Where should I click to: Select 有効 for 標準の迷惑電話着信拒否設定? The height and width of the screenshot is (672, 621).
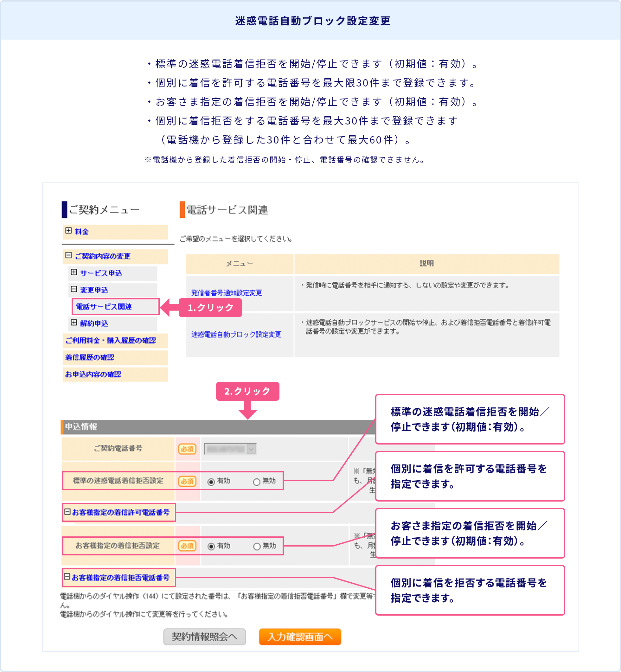[x=211, y=482]
